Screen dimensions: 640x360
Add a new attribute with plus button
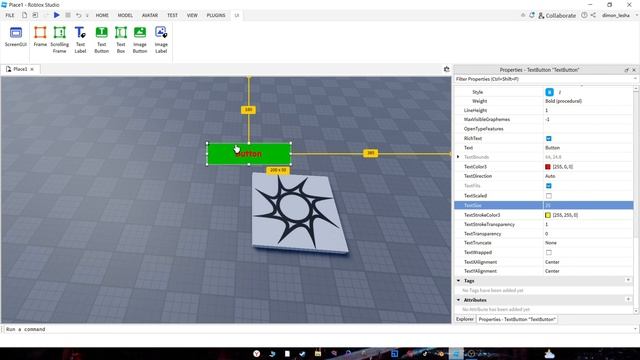(x=628, y=300)
